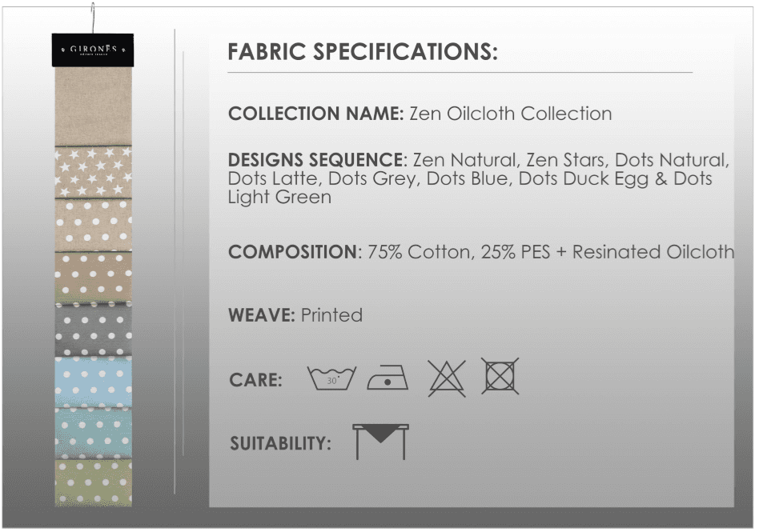Select the Dots Light Green swatch
The image size is (759, 532).
click(x=93, y=482)
